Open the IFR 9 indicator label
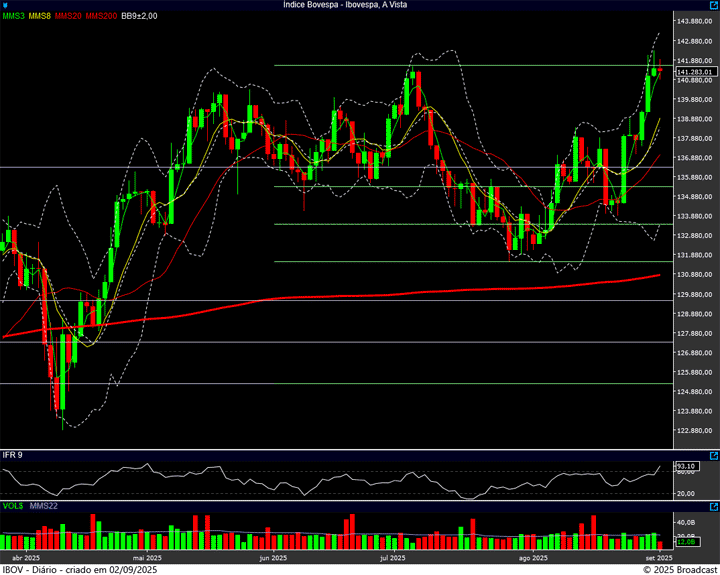Image resolution: width=720 pixels, height=575 pixels. pos(12,456)
